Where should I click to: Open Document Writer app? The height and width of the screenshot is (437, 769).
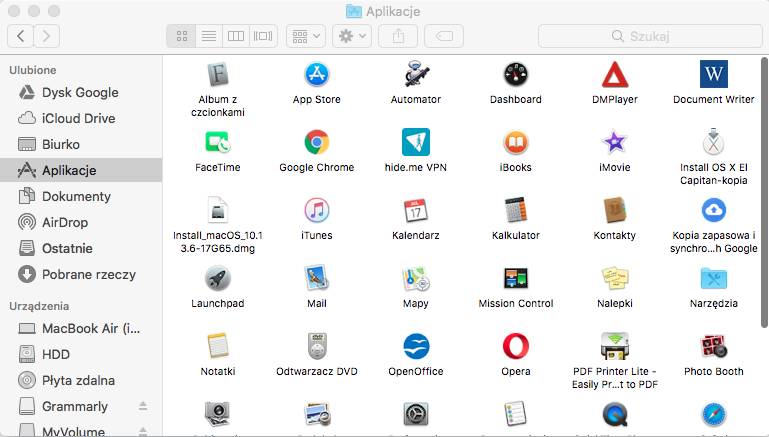click(x=714, y=74)
